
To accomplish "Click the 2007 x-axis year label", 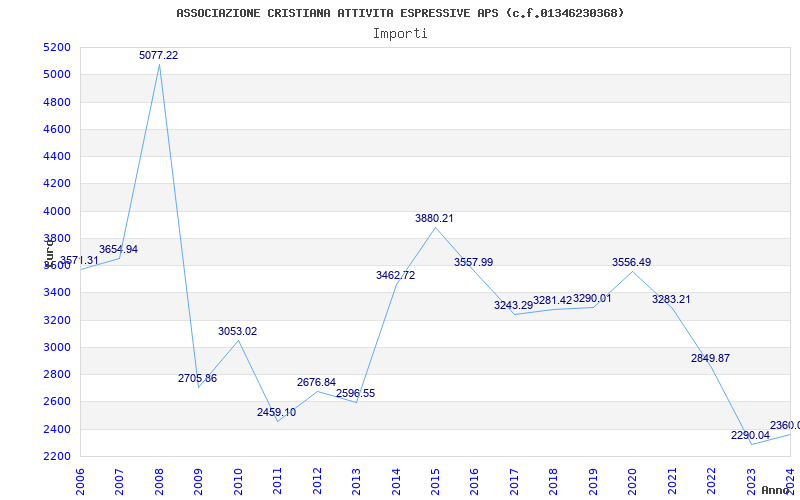I will (x=119, y=481).
